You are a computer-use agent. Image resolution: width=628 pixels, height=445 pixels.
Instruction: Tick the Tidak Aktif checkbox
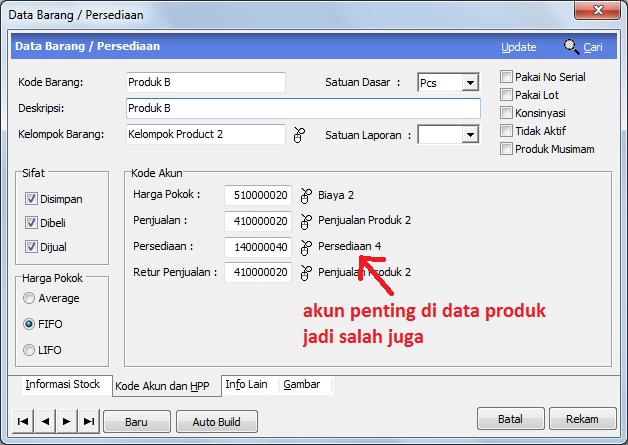(x=507, y=131)
